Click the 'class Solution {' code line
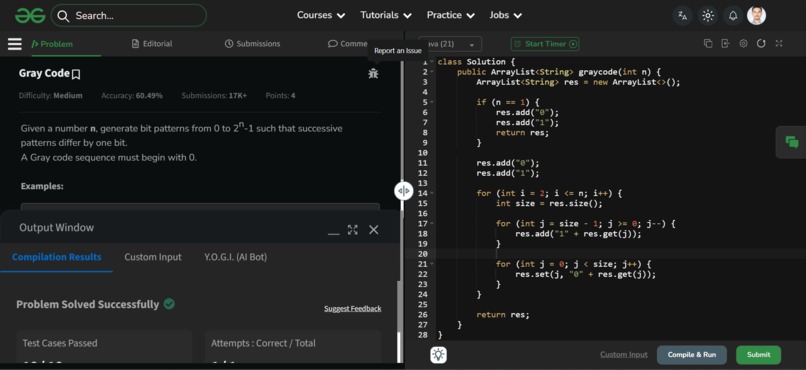Viewport: 806px width, 370px height. [477, 62]
